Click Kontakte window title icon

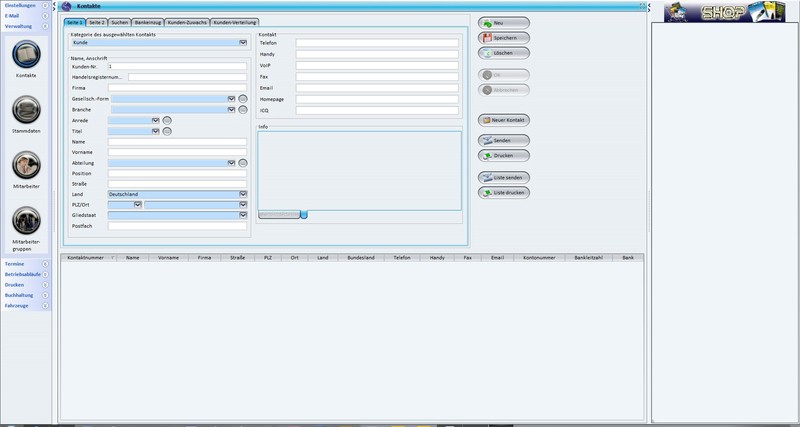(x=66, y=6)
